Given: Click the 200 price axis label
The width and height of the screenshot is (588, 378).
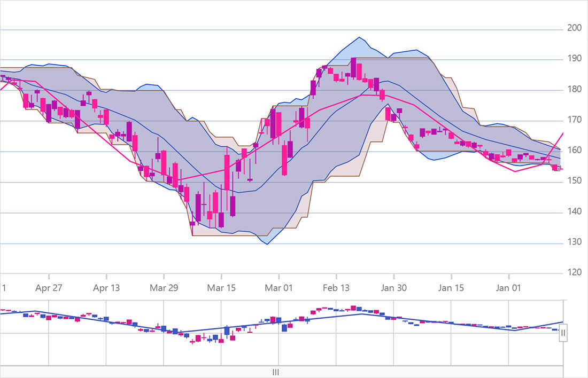Looking at the screenshot, I should [x=574, y=28].
